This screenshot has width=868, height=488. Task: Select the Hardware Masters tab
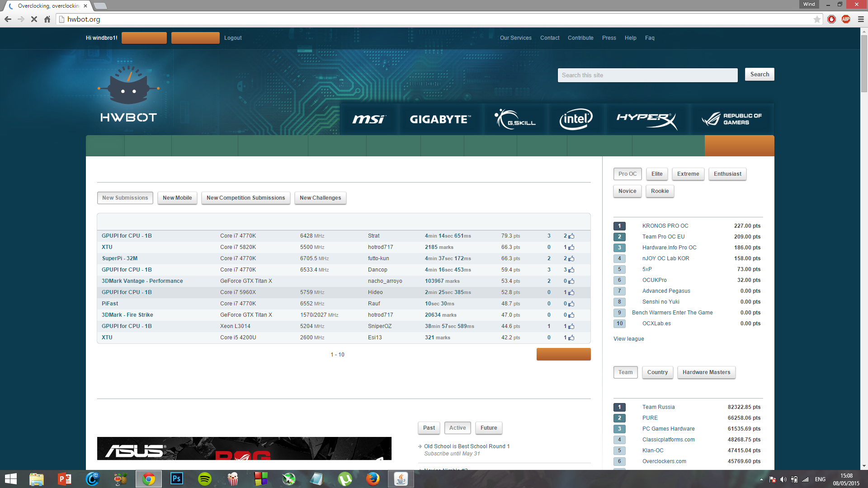pyautogui.click(x=707, y=372)
